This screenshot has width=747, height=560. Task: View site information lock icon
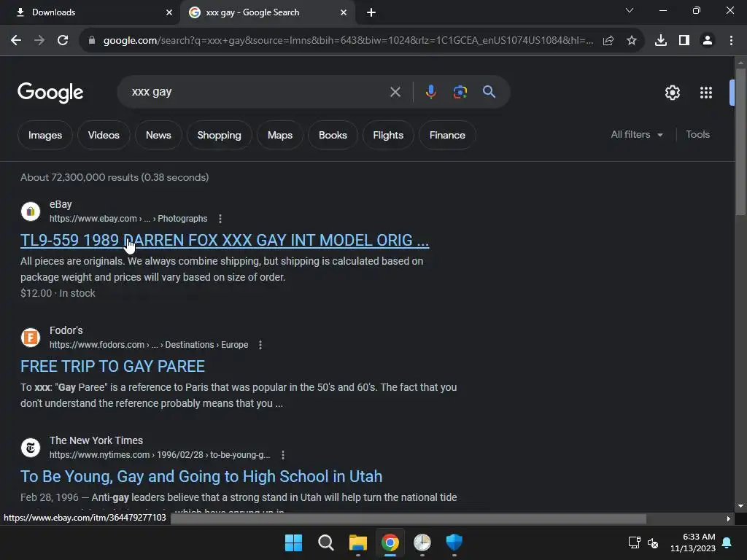point(92,41)
